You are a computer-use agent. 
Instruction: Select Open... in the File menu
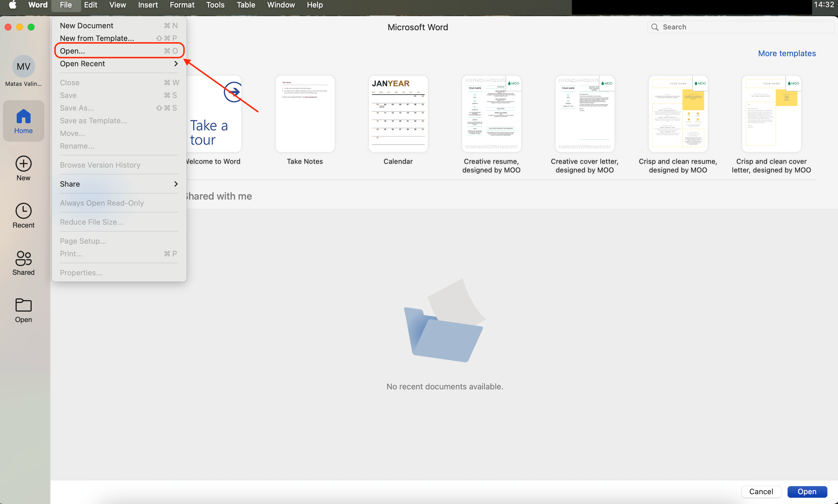point(119,51)
